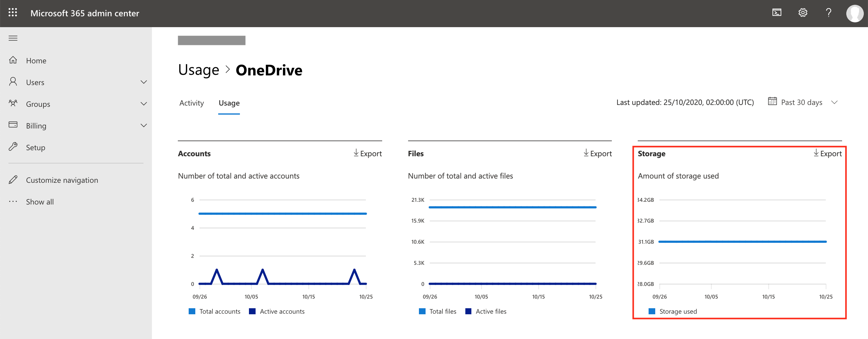Viewport: 868px width, 339px height.
Task: Export the Accounts report
Action: pos(367,154)
